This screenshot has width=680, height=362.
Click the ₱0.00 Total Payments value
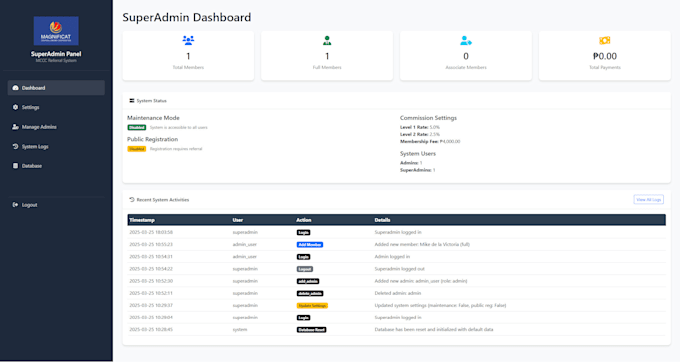(x=605, y=56)
